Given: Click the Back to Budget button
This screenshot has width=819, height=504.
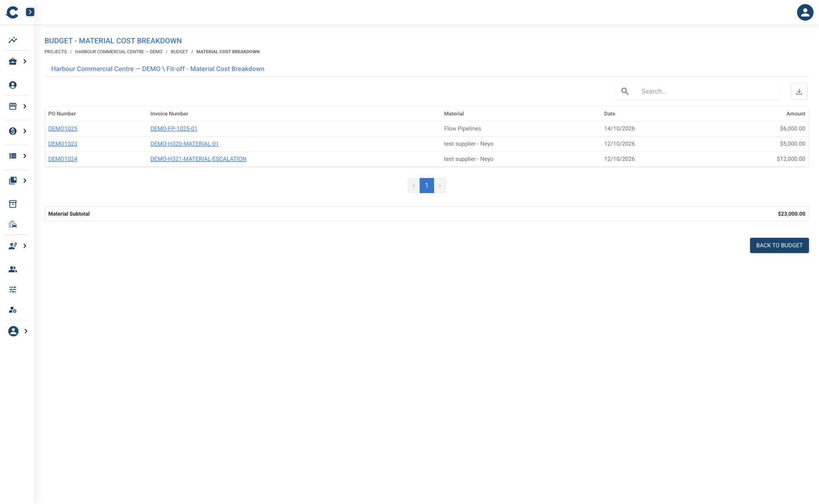Looking at the screenshot, I should (x=779, y=245).
